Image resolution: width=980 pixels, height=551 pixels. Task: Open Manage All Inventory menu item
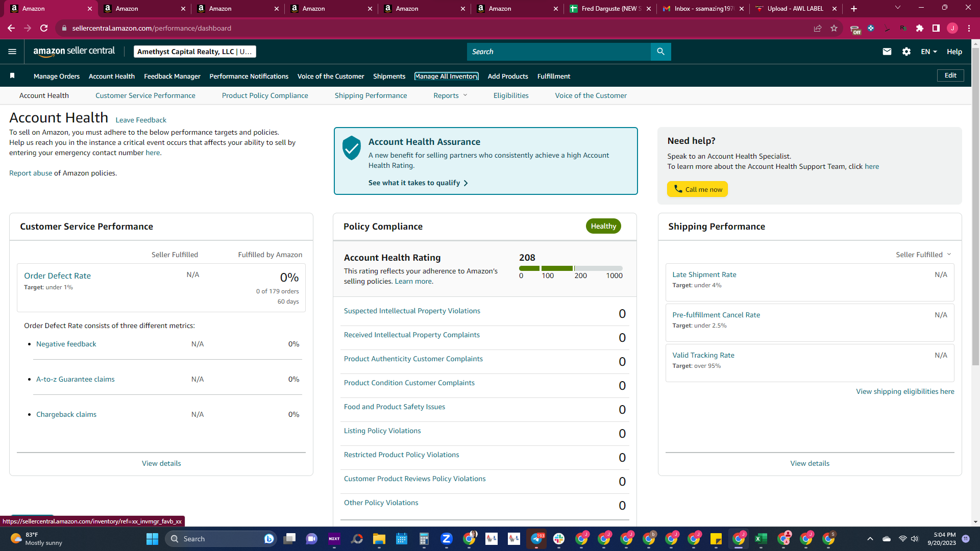[447, 76]
